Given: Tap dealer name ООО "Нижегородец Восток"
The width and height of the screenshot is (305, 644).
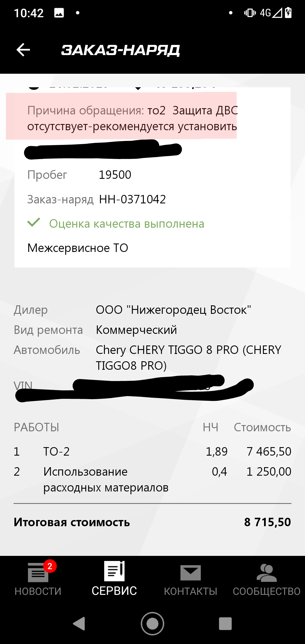Looking at the screenshot, I should (x=173, y=310).
